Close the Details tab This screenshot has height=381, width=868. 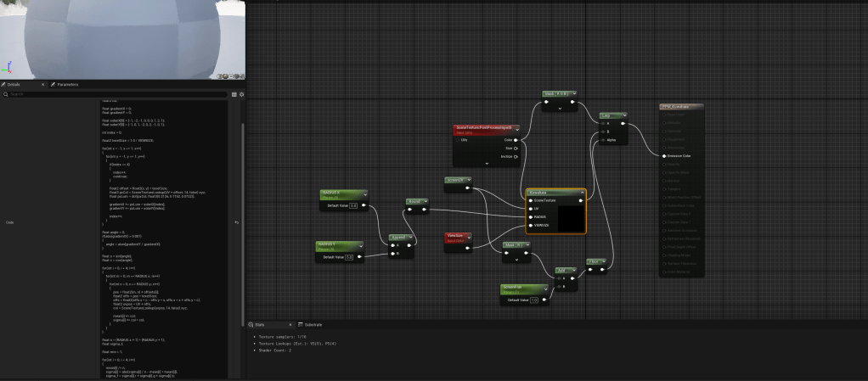pos(42,85)
